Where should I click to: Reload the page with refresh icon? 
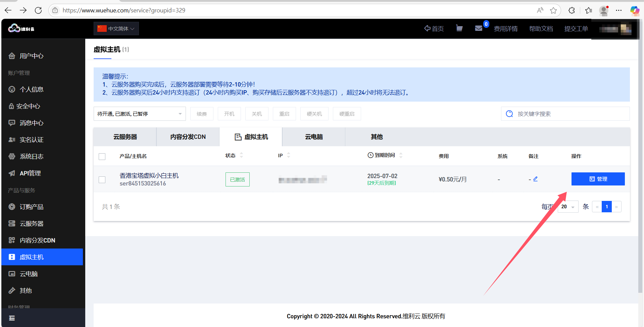[38, 10]
